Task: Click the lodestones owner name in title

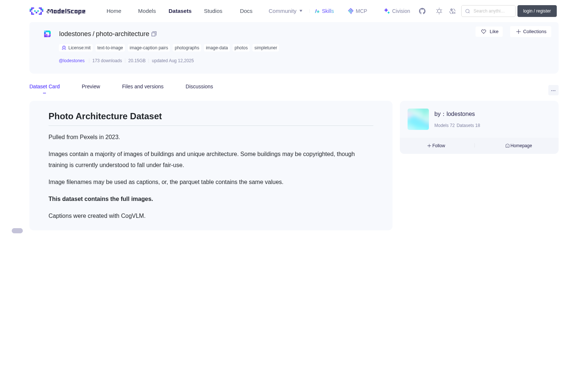Action: 75,34
